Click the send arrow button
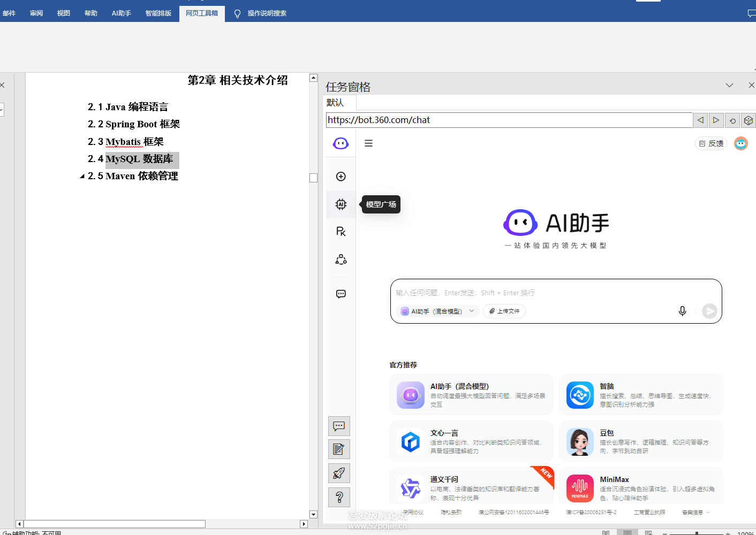Screen dimensions: 756x535 coord(709,311)
